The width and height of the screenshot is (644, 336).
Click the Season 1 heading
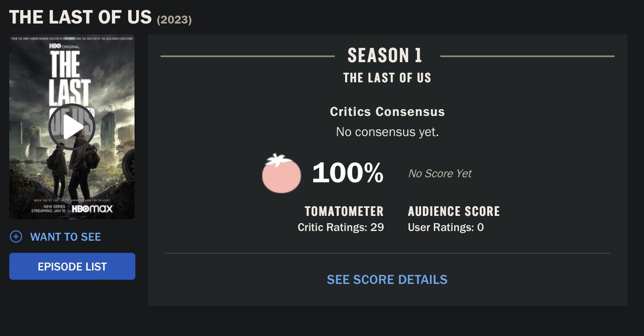click(385, 55)
